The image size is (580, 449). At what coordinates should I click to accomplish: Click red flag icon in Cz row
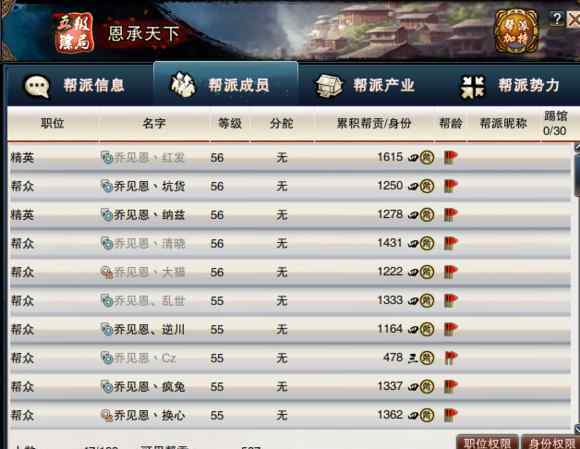(x=451, y=358)
